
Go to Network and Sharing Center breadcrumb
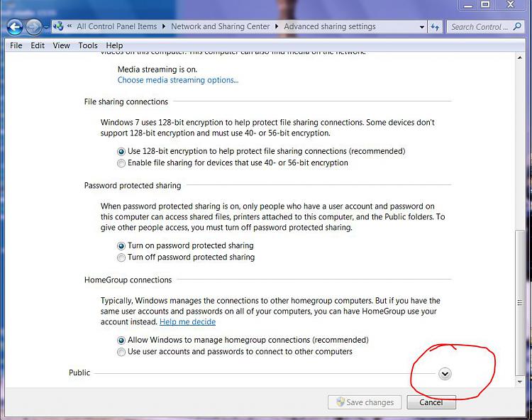click(220, 26)
